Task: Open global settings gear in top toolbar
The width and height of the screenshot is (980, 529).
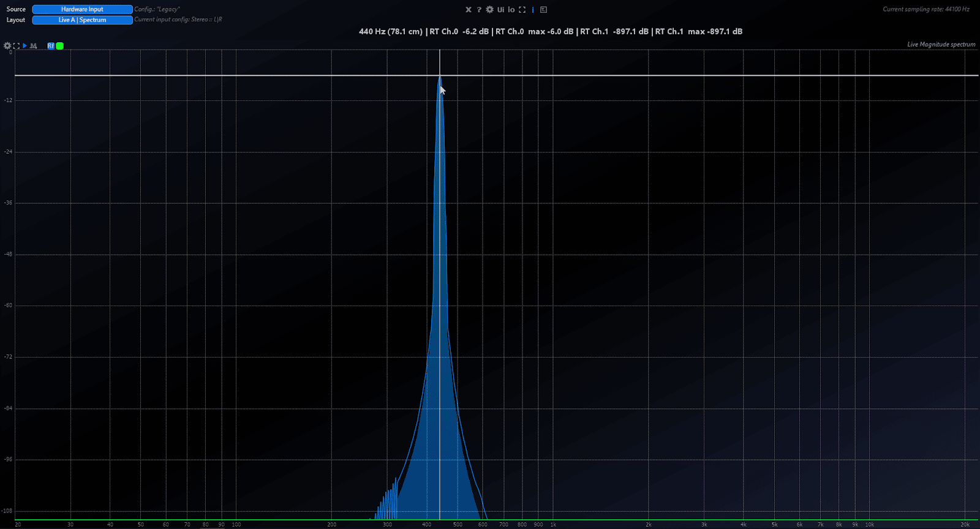Action: 489,10
